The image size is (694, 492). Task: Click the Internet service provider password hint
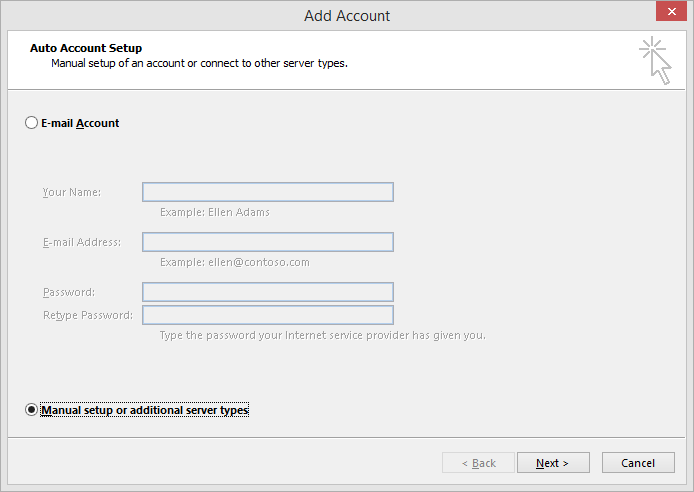pyautogui.click(x=323, y=335)
